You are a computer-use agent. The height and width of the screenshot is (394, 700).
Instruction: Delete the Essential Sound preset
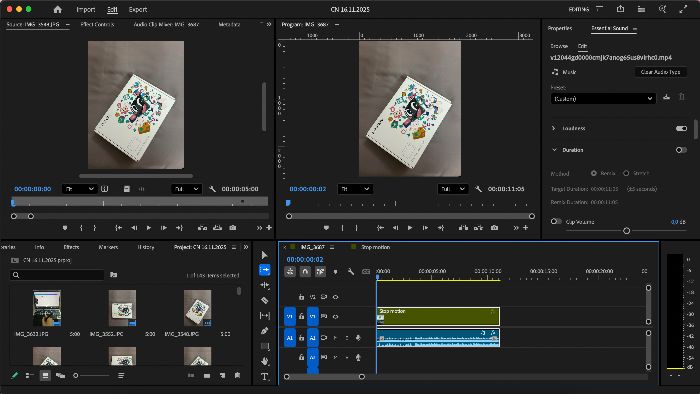point(682,97)
